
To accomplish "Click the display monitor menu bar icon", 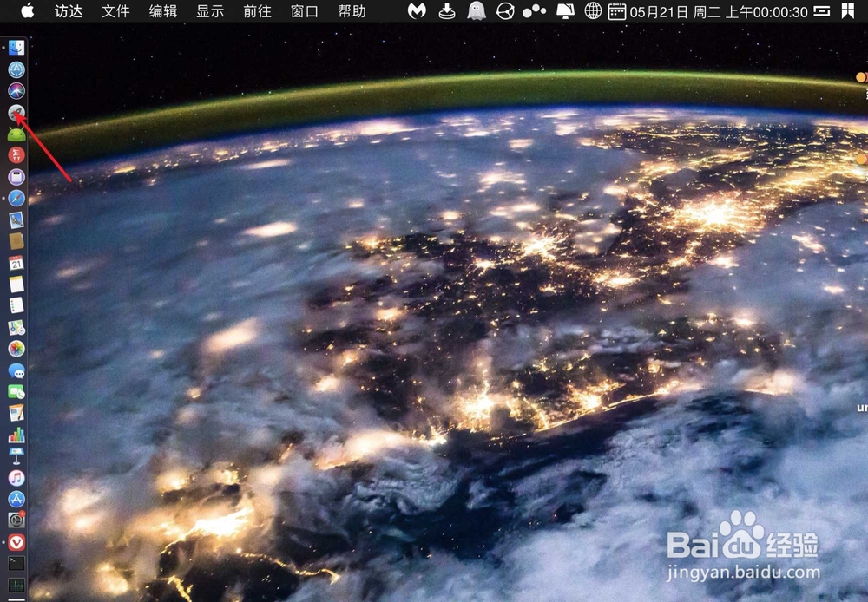I will [x=565, y=11].
